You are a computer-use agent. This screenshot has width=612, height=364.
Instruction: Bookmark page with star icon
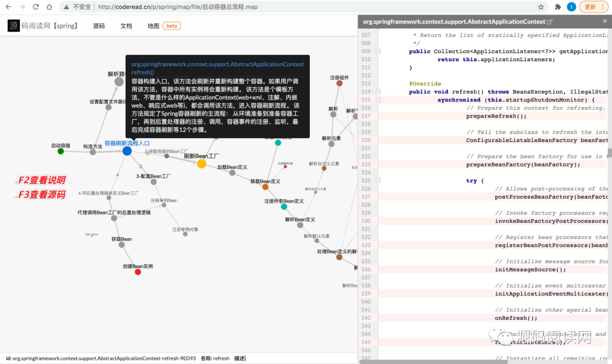point(541,7)
